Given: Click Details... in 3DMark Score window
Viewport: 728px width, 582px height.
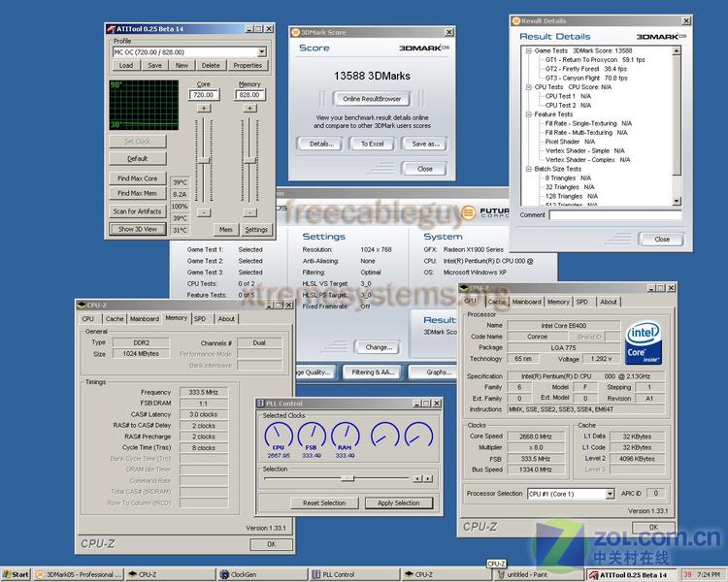Looking at the screenshot, I should [321, 144].
